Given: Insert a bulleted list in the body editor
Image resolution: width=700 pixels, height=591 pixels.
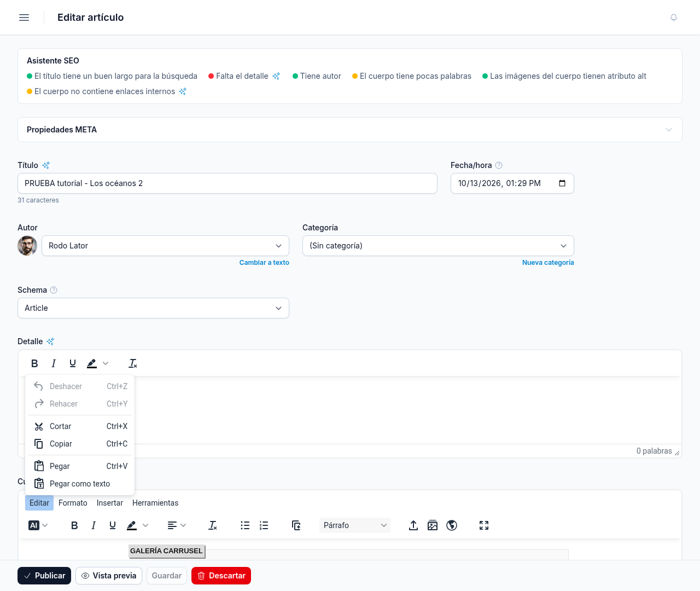Looking at the screenshot, I should pyautogui.click(x=245, y=525).
